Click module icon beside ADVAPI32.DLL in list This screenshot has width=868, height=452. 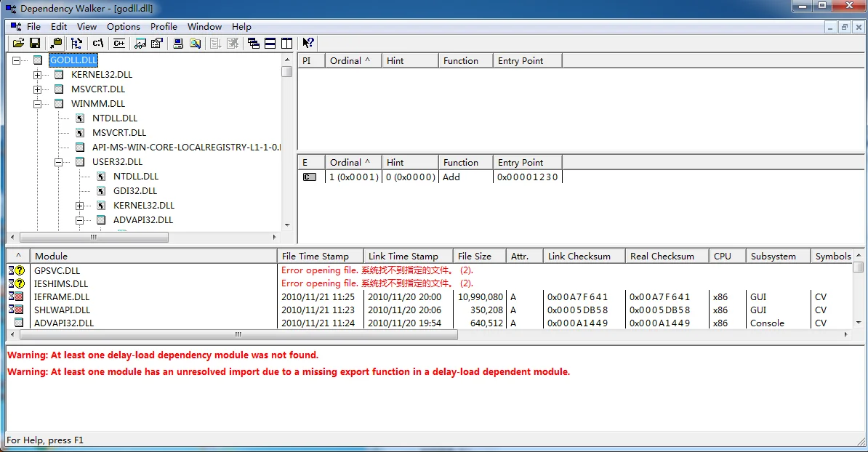tap(20, 323)
